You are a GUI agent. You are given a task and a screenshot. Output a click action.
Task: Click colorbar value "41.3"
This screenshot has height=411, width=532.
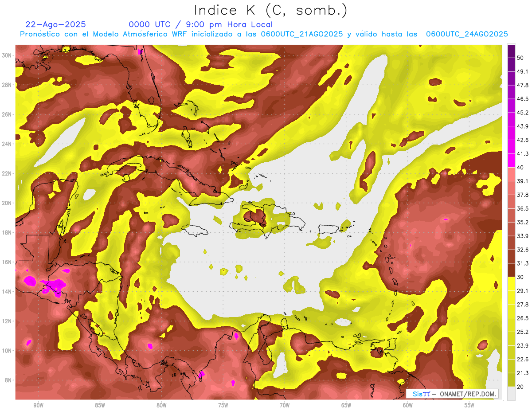[x=523, y=154]
